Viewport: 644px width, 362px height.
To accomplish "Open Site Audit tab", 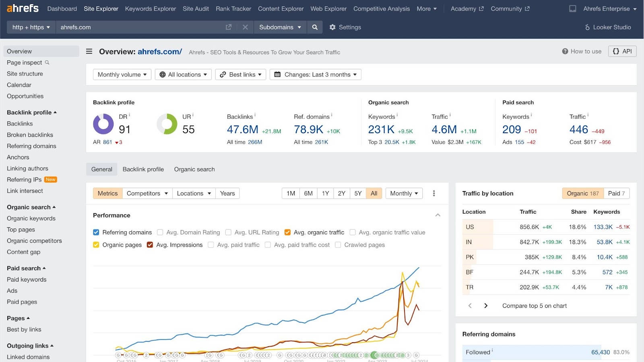I will [x=196, y=8].
